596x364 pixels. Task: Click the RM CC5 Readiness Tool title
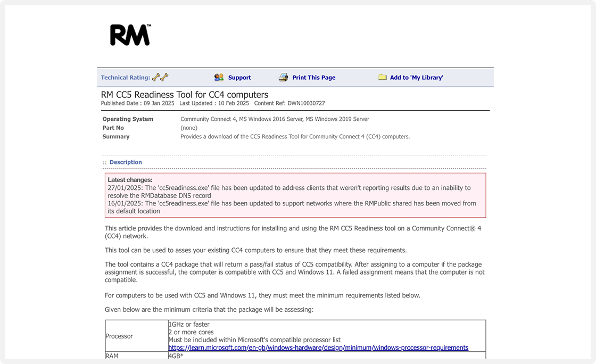point(184,95)
